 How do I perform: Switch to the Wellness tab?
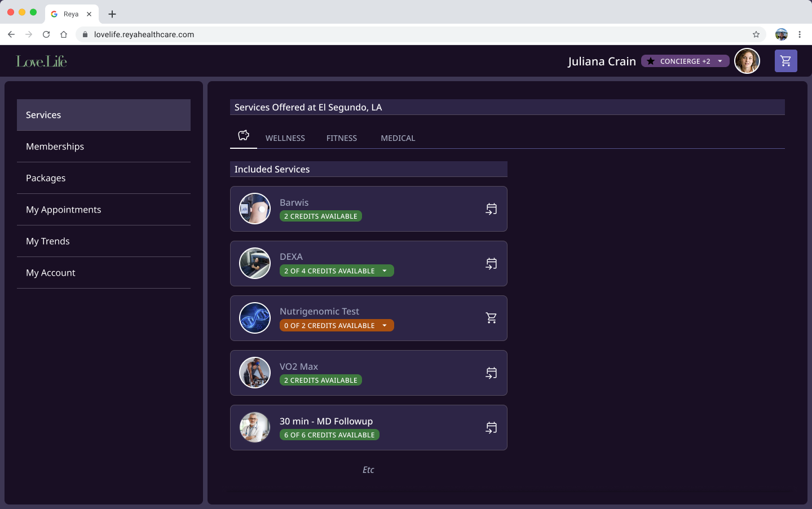pyautogui.click(x=285, y=138)
